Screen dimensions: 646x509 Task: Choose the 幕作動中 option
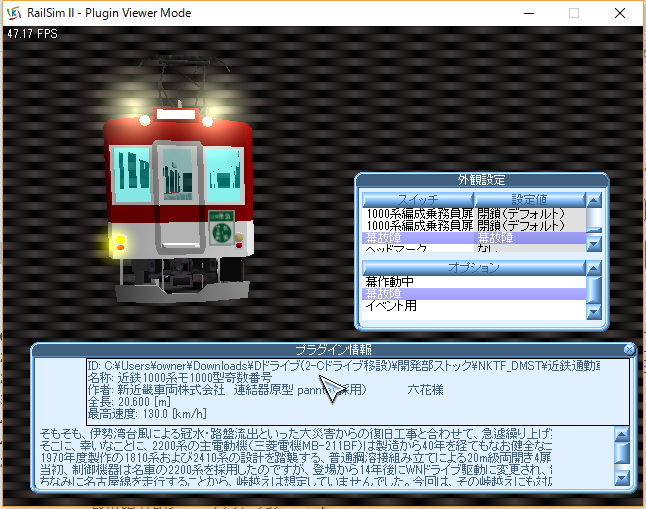click(474, 282)
